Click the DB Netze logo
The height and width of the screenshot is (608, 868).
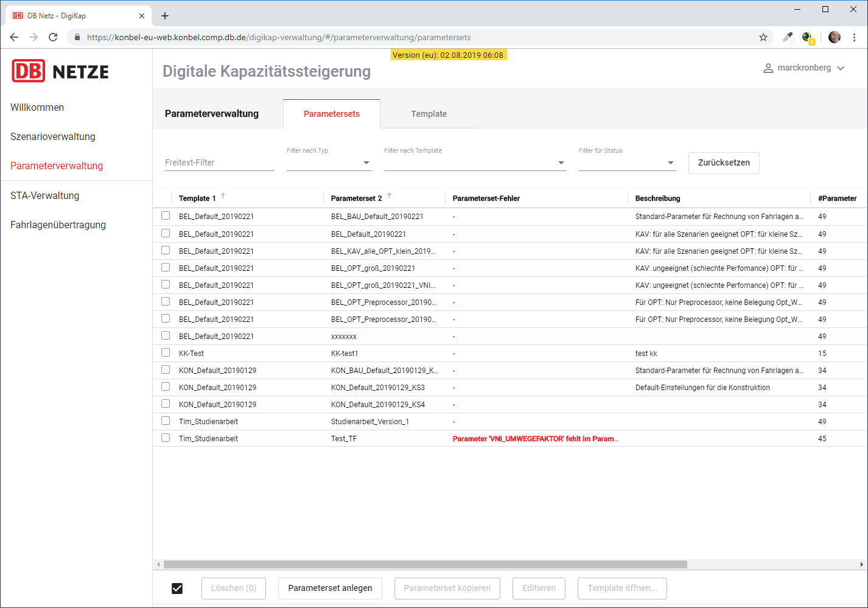pyautogui.click(x=60, y=72)
